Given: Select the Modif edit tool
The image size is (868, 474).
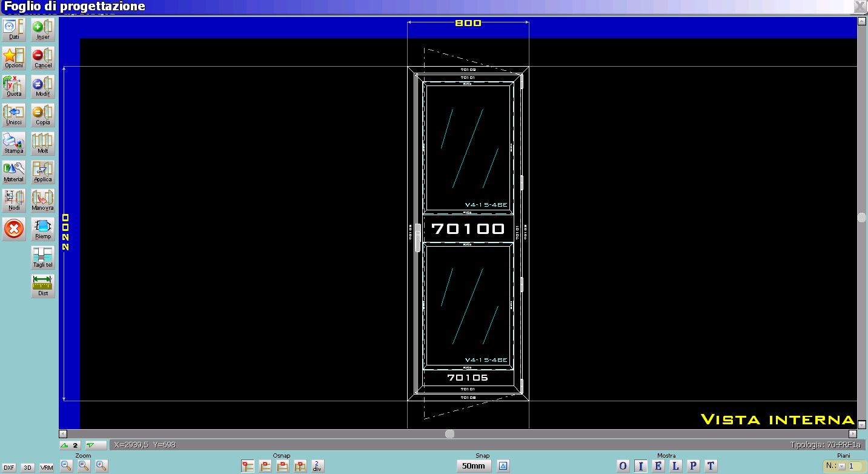Looking at the screenshot, I should [43, 86].
